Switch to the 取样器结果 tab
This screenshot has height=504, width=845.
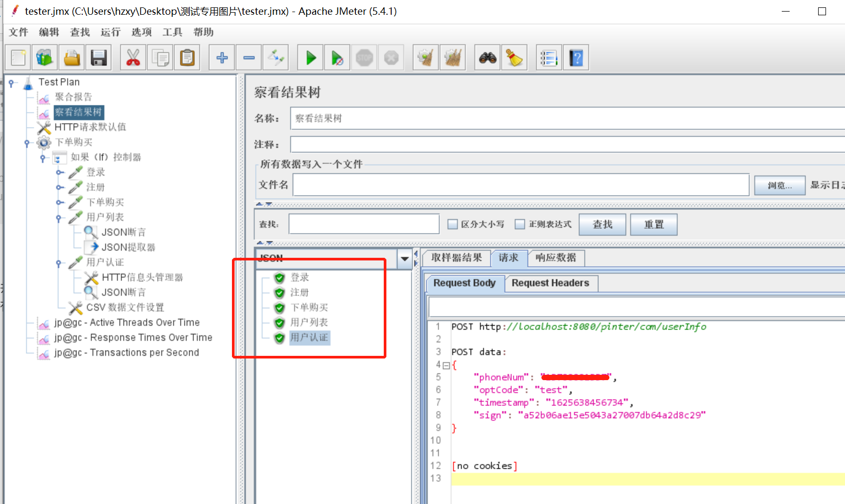point(457,258)
